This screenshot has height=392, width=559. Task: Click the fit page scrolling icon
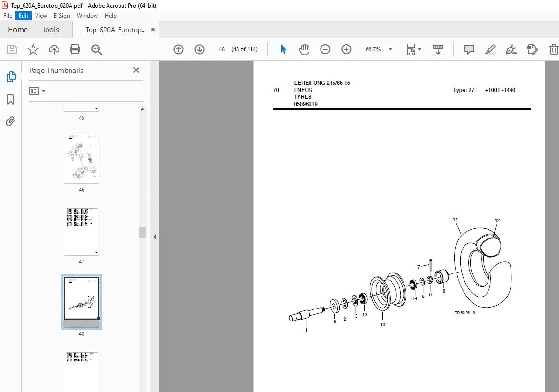pyautogui.click(x=411, y=49)
